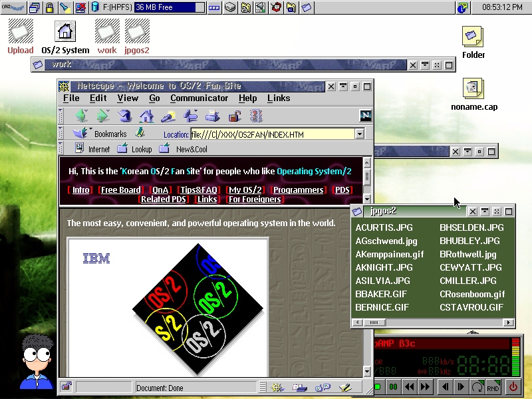Follow the For Foreigners link
Screen dimensions: 532x399
[x=255, y=199]
